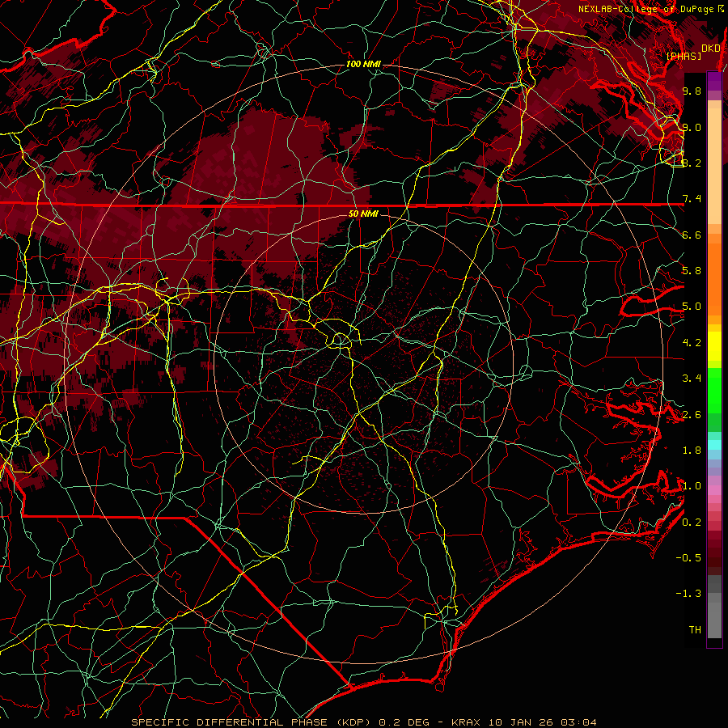Click the "DKD" unit label near the scale
728x728 pixels.
pyautogui.click(x=711, y=49)
